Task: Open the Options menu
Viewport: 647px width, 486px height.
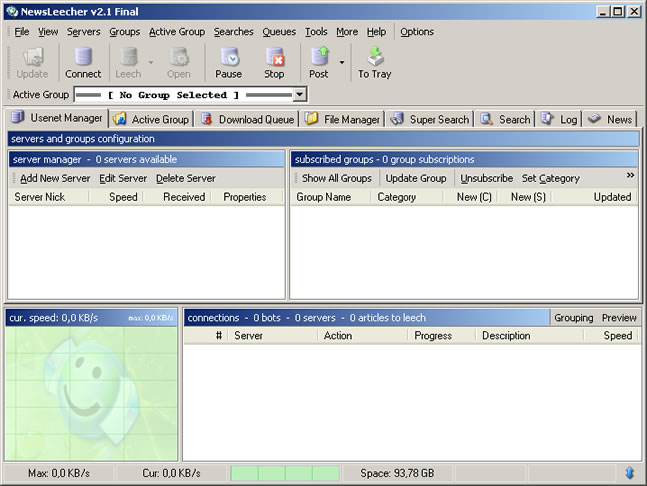Action: [x=417, y=32]
